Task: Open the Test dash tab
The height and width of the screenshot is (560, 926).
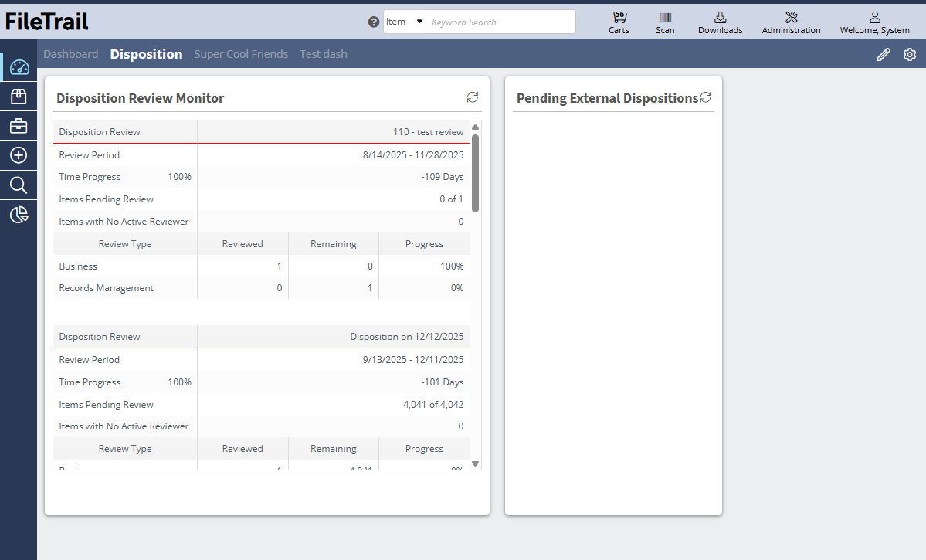Action: pyautogui.click(x=323, y=54)
